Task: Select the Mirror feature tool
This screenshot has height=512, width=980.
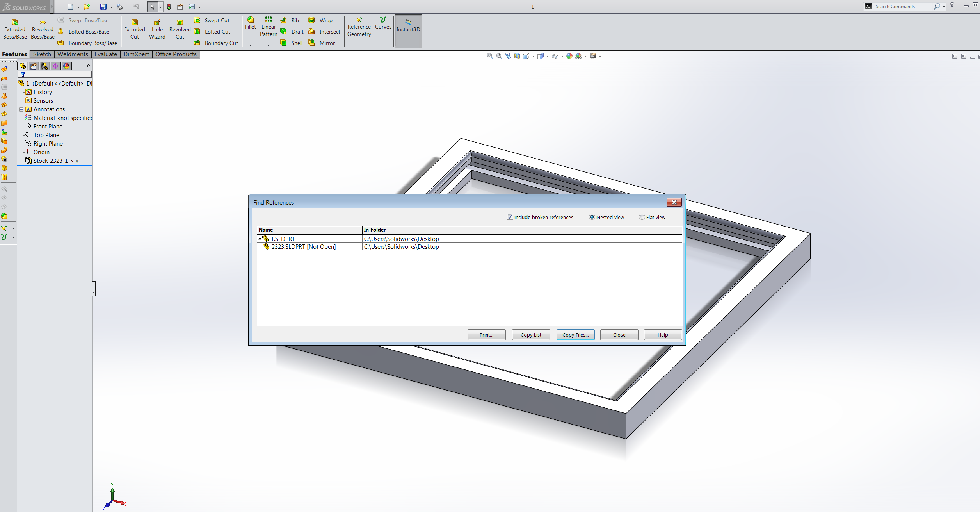Action: [312, 43]
